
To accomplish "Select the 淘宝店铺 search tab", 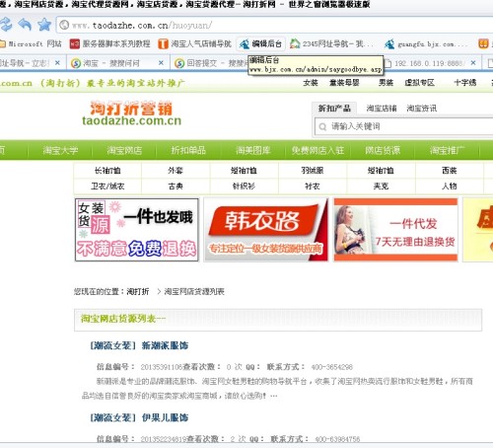I will (x=382, y=109).
